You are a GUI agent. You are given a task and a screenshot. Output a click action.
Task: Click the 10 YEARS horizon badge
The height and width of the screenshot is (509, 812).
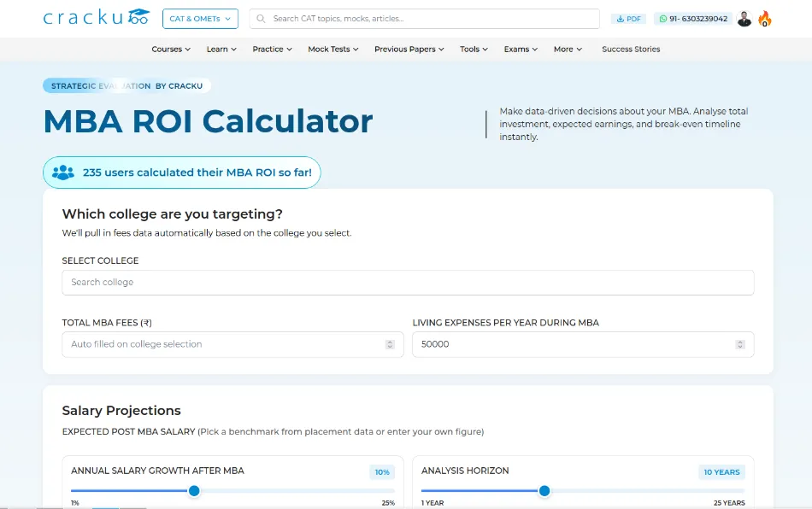(721, 472)
